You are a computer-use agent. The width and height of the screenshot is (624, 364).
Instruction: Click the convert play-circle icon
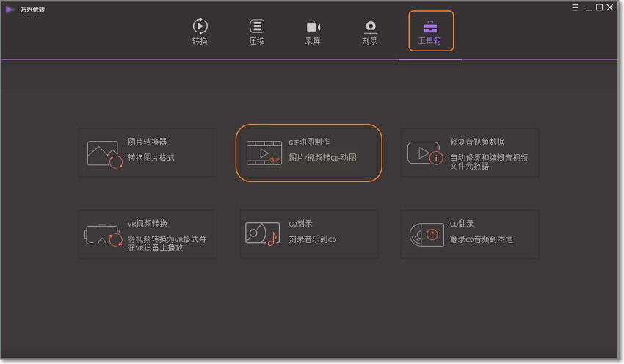tap(200, 26)
